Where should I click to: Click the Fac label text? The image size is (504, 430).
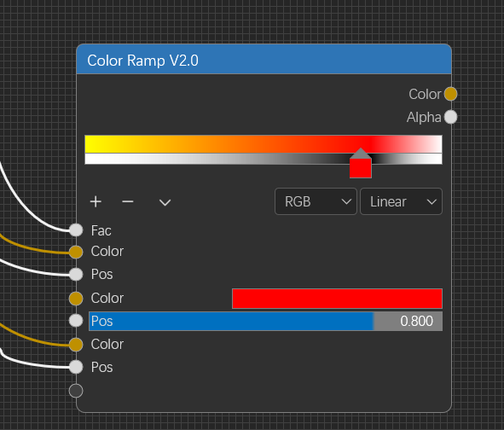[x=101, y=230]
